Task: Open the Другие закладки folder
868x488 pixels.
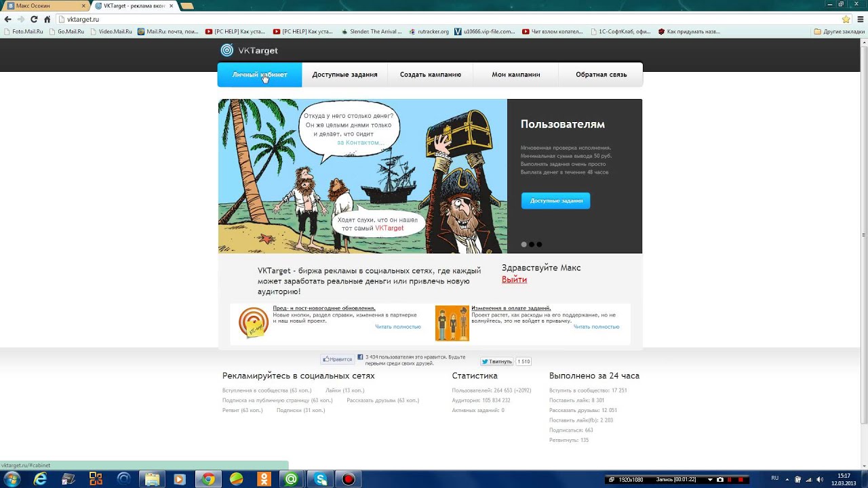Action: click(839, 31)
